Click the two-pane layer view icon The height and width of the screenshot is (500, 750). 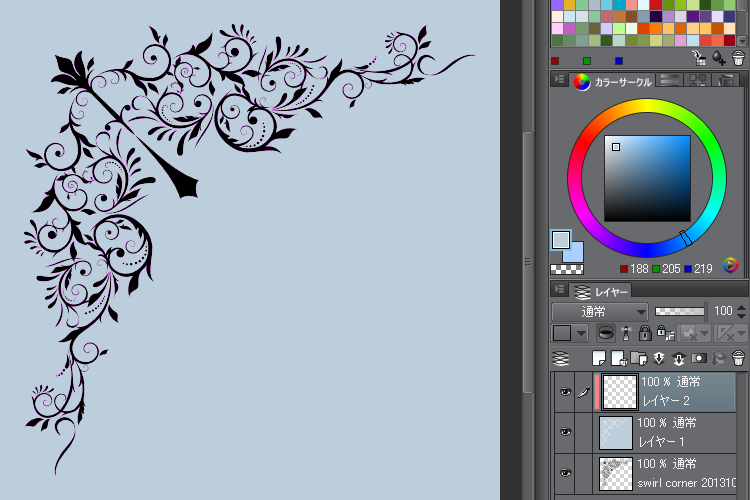pos(561,358)
